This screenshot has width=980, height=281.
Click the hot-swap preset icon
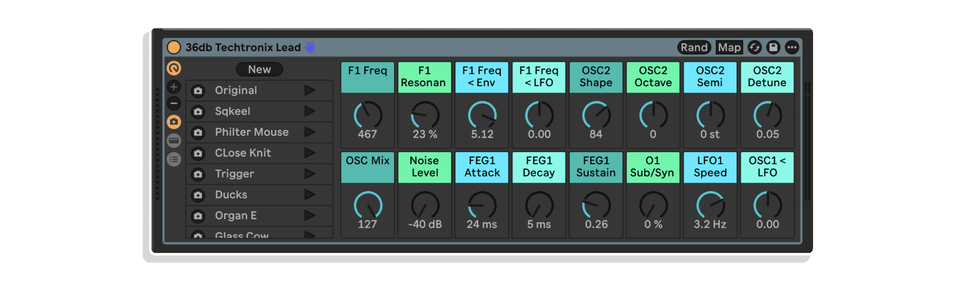[x=754, y=47]
